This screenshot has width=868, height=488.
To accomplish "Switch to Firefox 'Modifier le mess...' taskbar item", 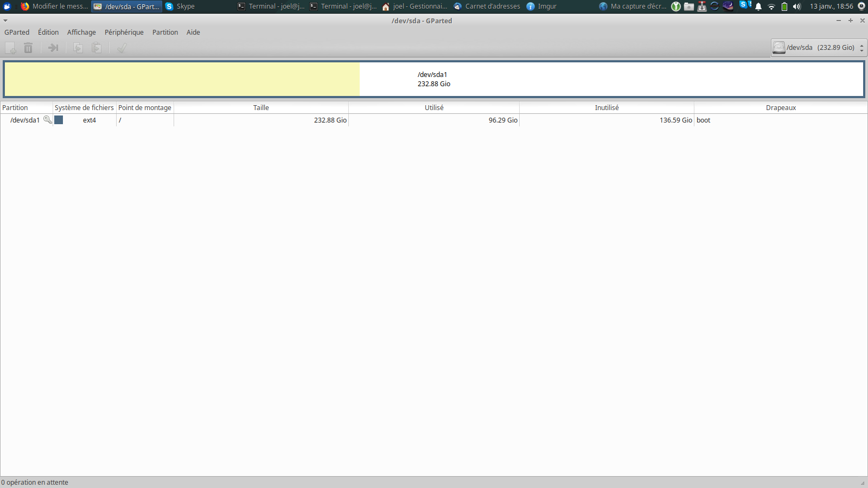I will click(x=54, y=7).
